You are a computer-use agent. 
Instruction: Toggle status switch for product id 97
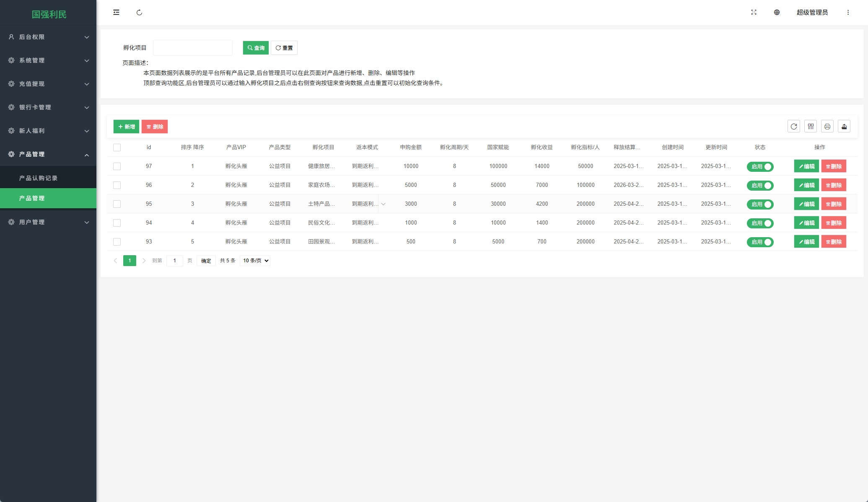point(760,167)
